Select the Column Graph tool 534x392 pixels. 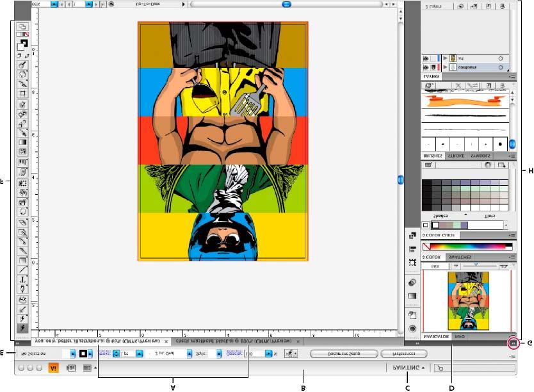22,163
